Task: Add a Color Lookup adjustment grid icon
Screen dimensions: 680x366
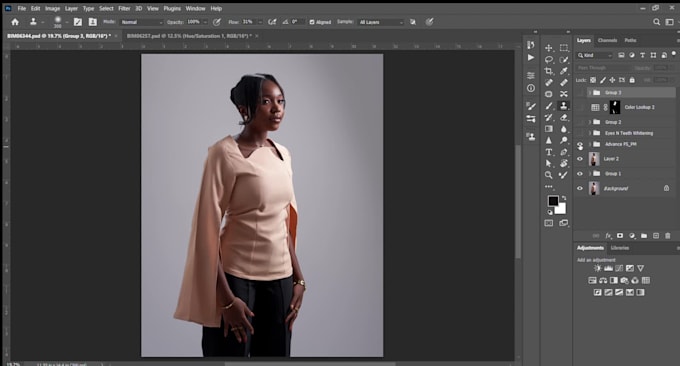Action: (646, 280)
